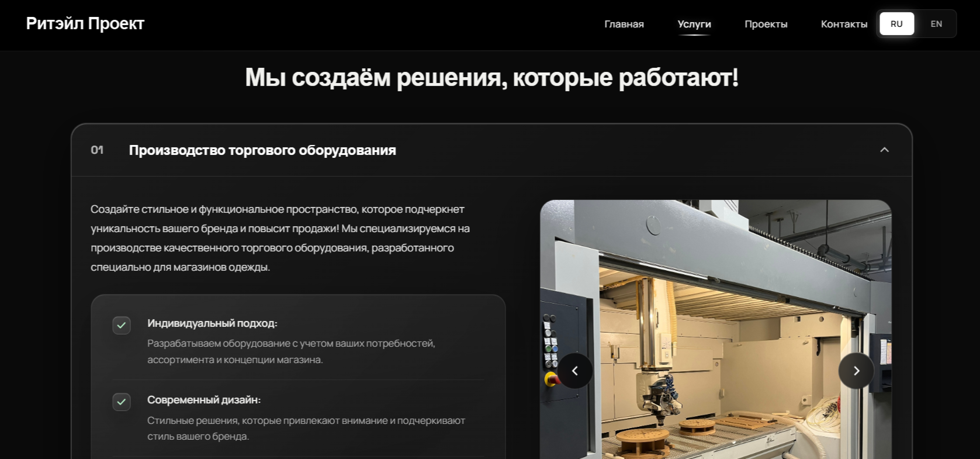Collapse the first section with the chevron
Viewport: 980px width, 459px height.
(885, 150)
